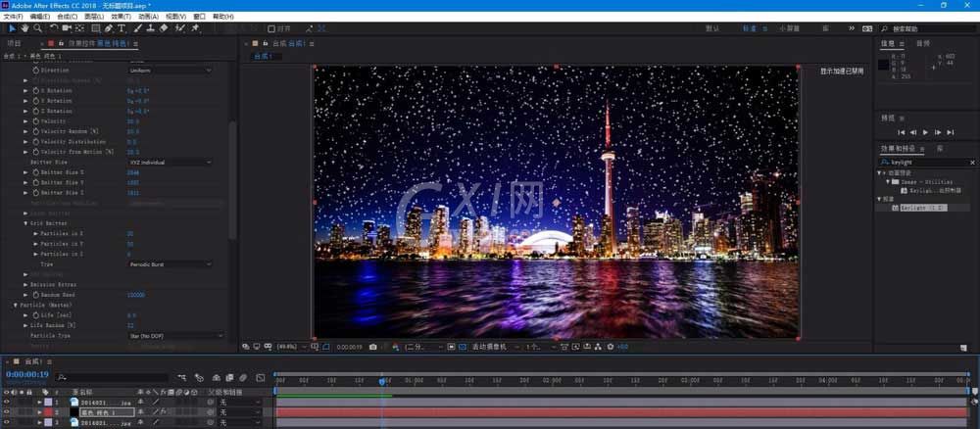Select the Unified Camera tool
This screenshot has width=980, height=429.
(x=67, y=28)
